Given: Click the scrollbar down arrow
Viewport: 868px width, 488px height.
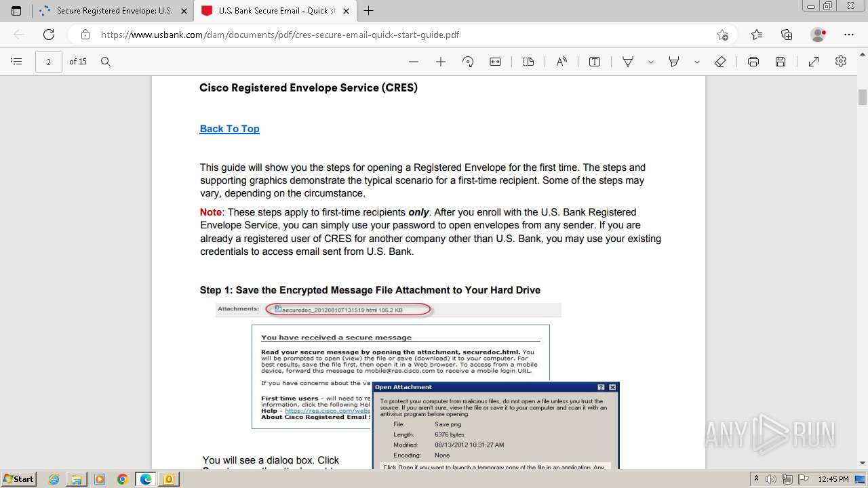Looking at the screenshot, I should 863,464.
